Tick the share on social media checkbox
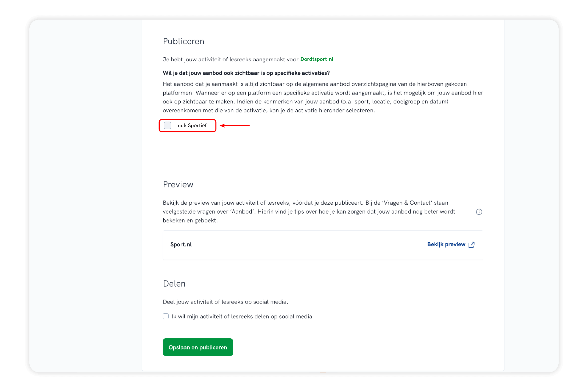 [x=166, y=316]
